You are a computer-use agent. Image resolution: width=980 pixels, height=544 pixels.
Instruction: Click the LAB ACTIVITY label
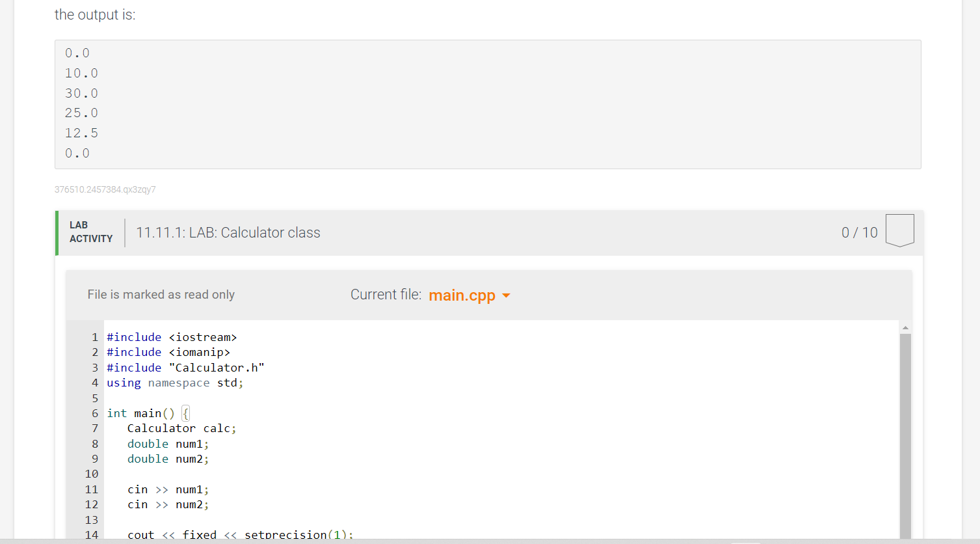pos(90,231)
